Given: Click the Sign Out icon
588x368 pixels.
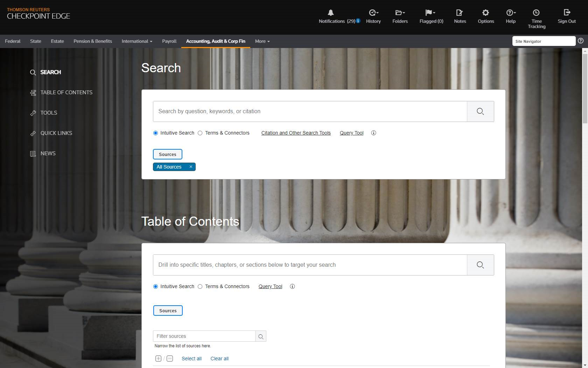Looking at the screenshot, I should tap(567, 13).
